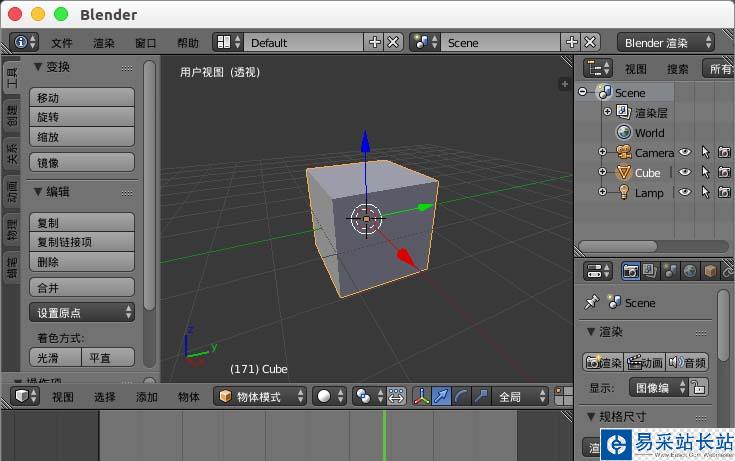The width and height of the screenshot is (735, 461).
Task: Add a new scene with plus
Action: [571, 42]
